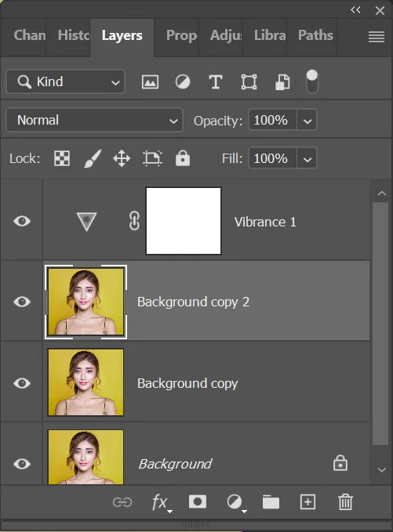Toggle visibility of Background copy layer
Viewport: 393px width, 532px height.
22,383
